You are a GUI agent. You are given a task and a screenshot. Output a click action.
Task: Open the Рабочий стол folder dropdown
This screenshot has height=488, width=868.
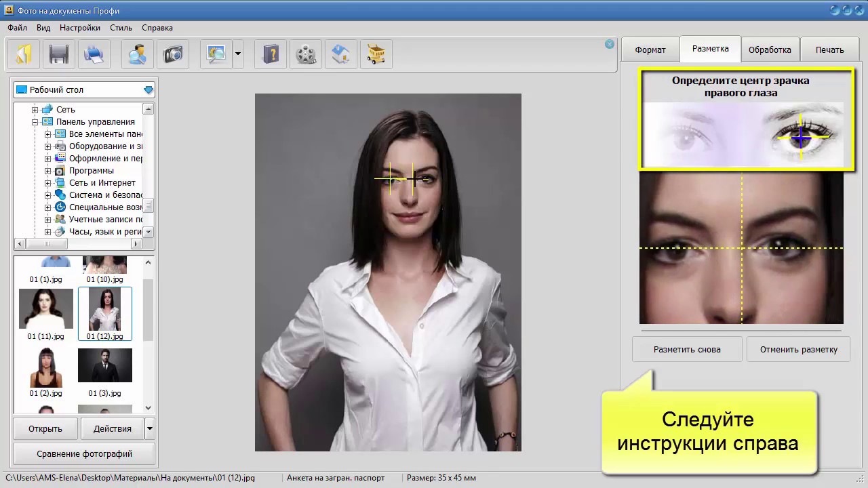149,89
